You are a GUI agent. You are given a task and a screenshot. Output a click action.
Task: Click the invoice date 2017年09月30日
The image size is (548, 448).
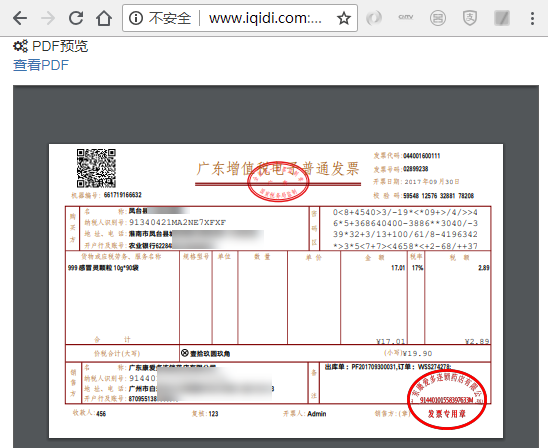click(432, 182)
